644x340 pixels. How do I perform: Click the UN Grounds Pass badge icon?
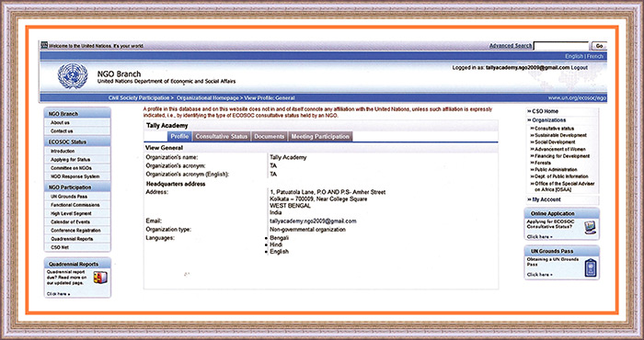point(590,267)
